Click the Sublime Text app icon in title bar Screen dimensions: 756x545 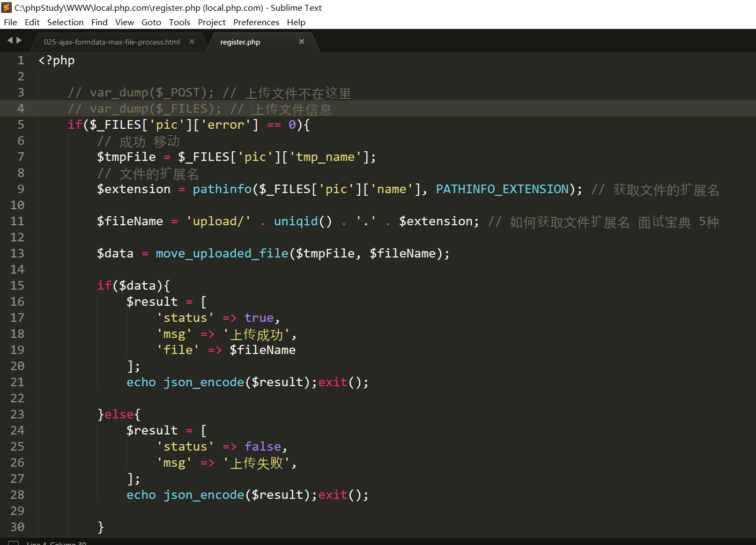coord(6,8)
